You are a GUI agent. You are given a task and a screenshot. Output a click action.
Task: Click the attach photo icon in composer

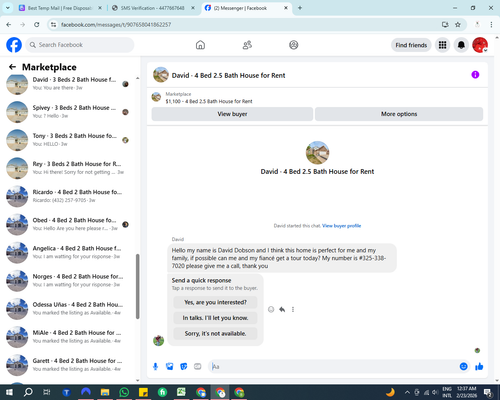coord(170,367)
